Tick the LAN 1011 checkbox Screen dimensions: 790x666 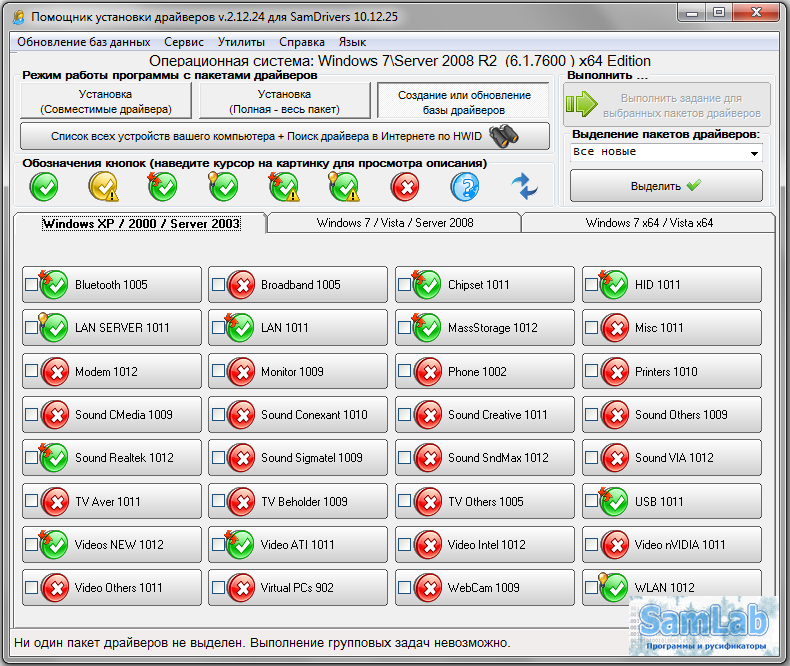[x=218, y=327]
